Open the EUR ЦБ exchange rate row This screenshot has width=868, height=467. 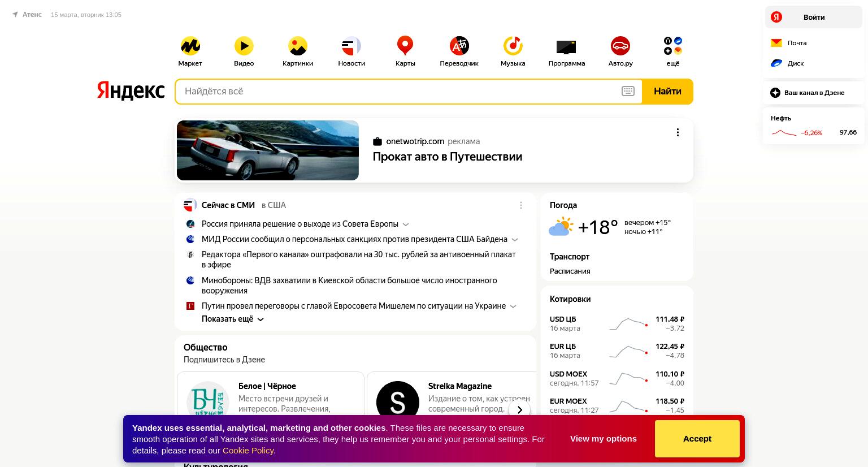point(617,351)
